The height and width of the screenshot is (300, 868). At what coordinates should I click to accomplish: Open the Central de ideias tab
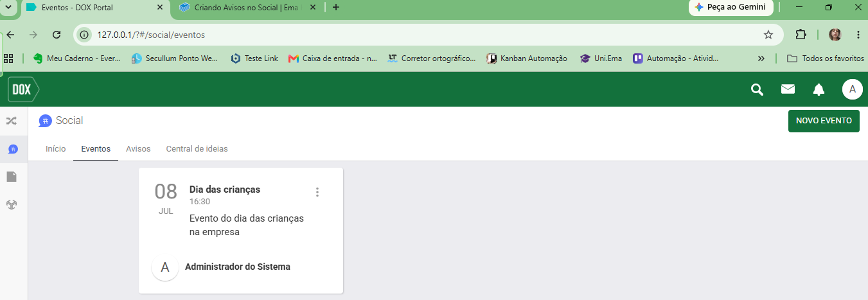197,149
